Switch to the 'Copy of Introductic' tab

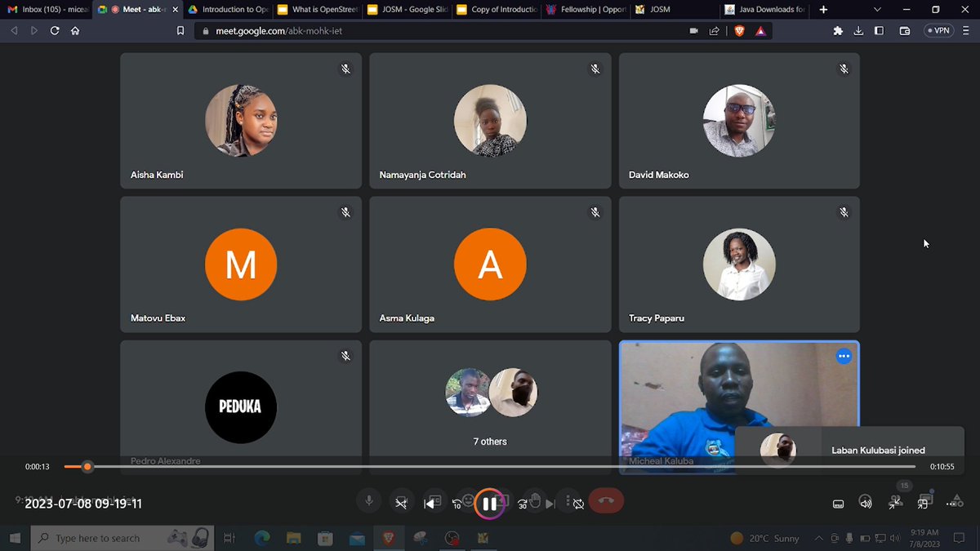click(497, 10)
